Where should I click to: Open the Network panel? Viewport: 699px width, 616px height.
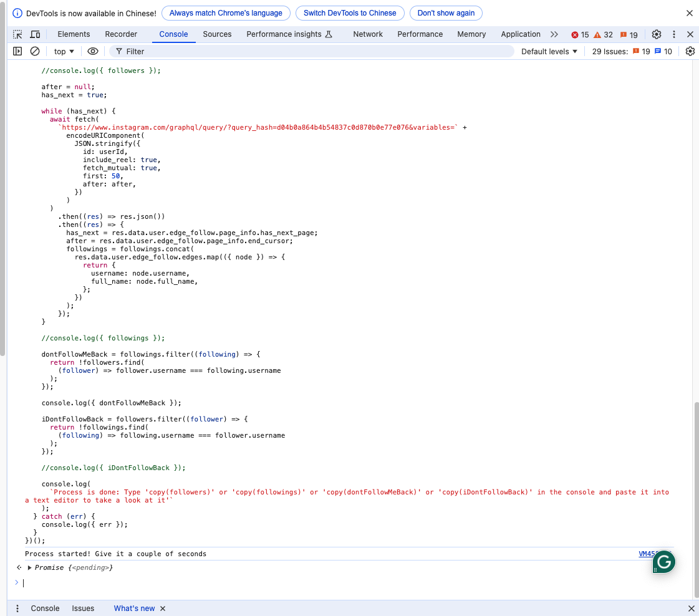pos(367,34)
